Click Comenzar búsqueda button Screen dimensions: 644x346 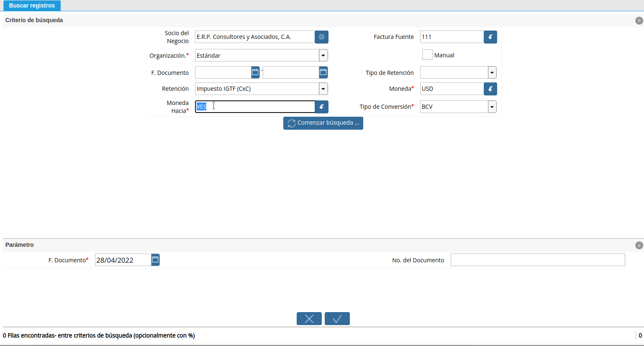pyautogui.click(x=323, y=123)
